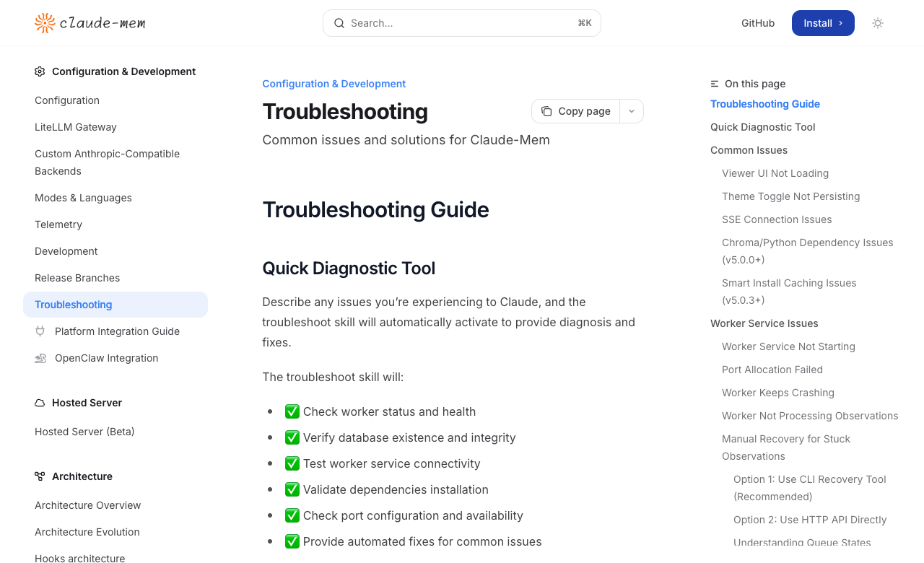This screenshot has width=924, height=563.
Task: Click the Configuration & Development gear icon
Action: coord(40,71)
